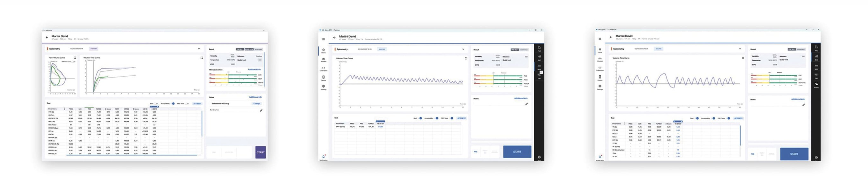Viewport: 868px width, 191px height.
Task: Open Notes Additional info link in middle window
Action: click(521, 98)
